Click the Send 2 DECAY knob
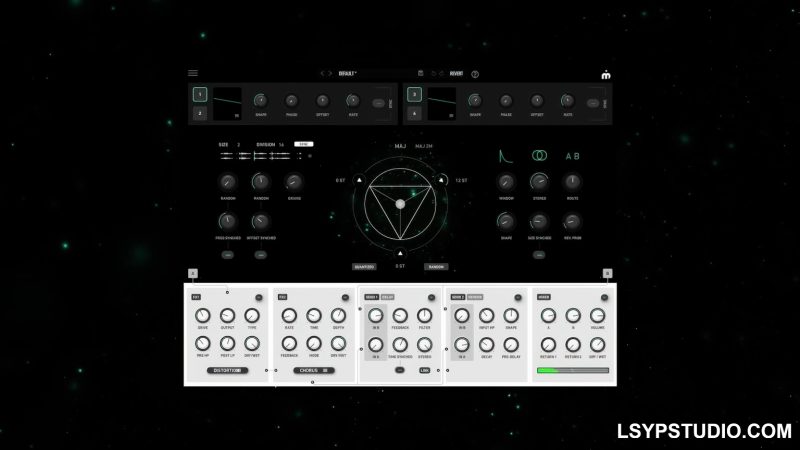Viewport: 800px width, 450px height. [487, 345]
